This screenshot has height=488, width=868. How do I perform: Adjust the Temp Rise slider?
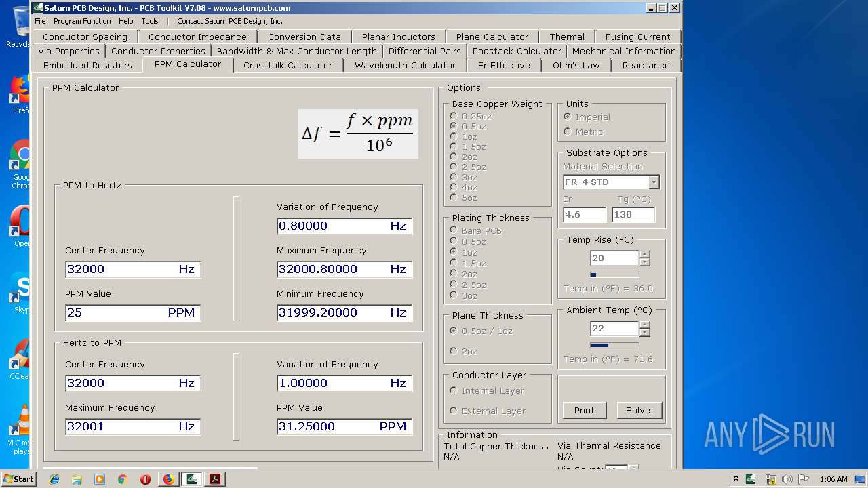click(614, 274)
